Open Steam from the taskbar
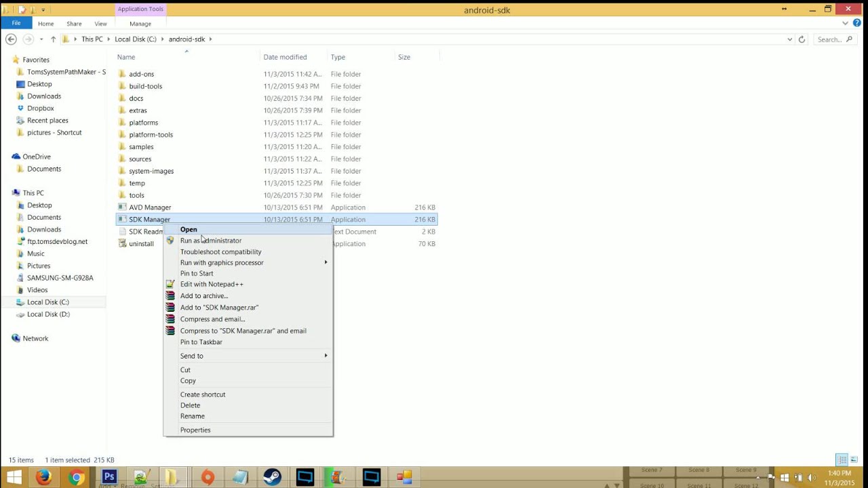The image size is (868, 488). click(x=273, y=477)
